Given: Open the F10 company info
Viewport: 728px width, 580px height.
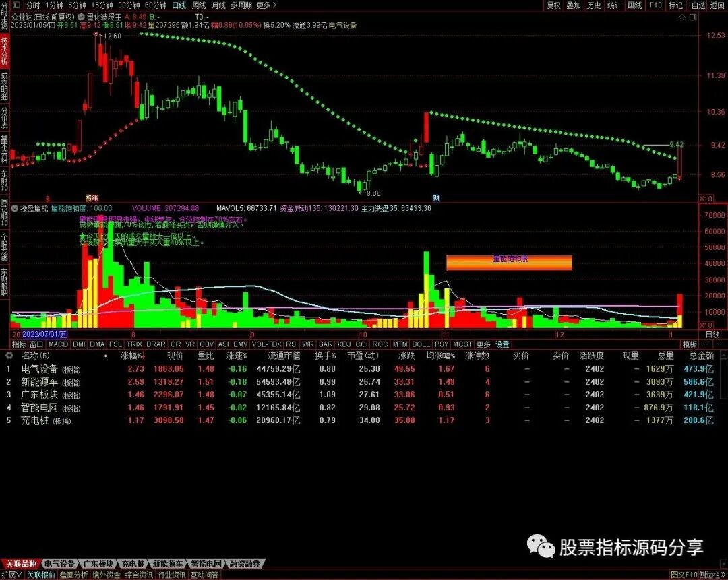Looking at the screenshot, I should tap(656, 5).
